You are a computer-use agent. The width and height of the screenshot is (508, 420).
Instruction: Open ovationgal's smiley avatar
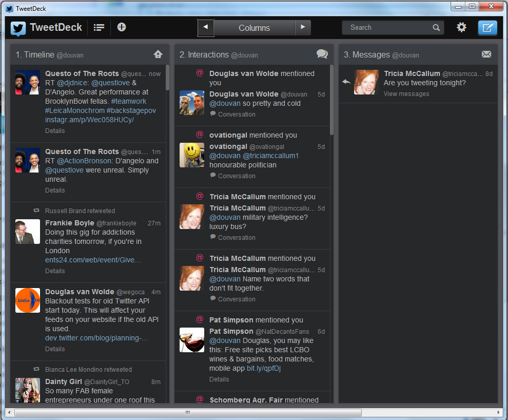coord(192,155)
